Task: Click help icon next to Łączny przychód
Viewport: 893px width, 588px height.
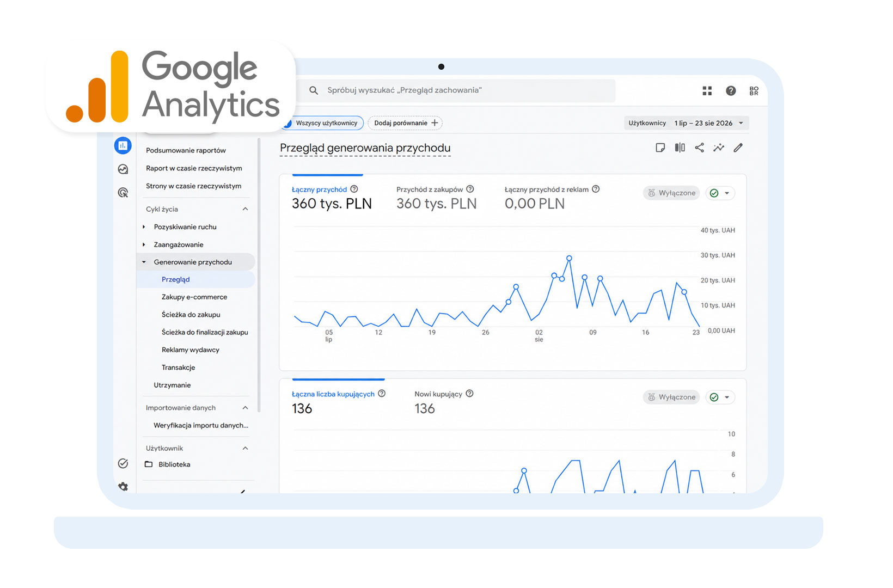Action: pyautogui.click(x=354, y=189)
